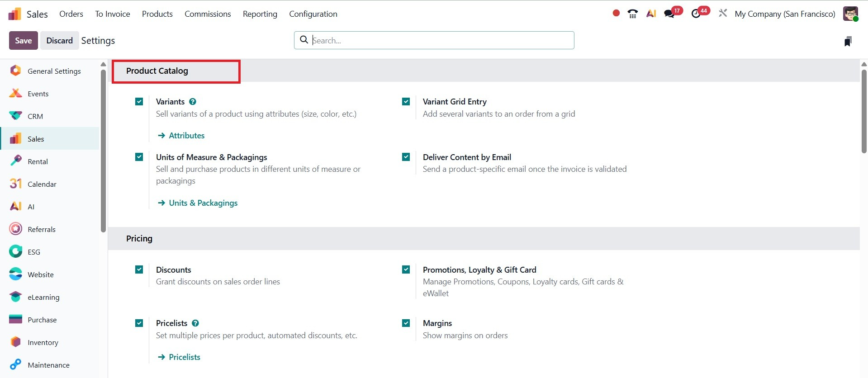The width and height of the screenshot is (868, 378).
Task: Click the red recording indicator icon
Action: (616, 13)
